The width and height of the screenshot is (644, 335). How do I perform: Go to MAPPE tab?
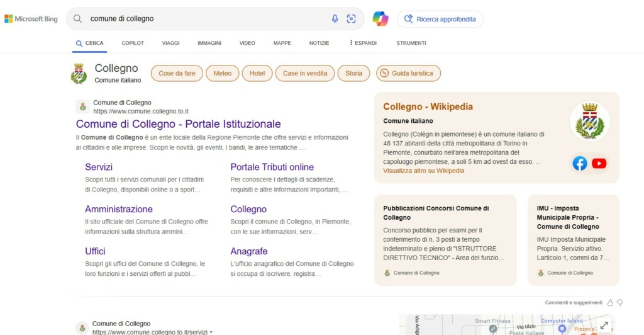tap(282, 43)
